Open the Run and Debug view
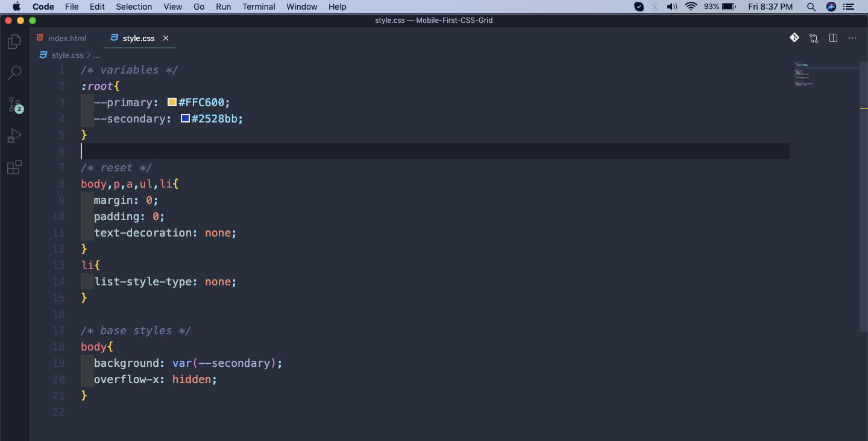 (14, 136)
